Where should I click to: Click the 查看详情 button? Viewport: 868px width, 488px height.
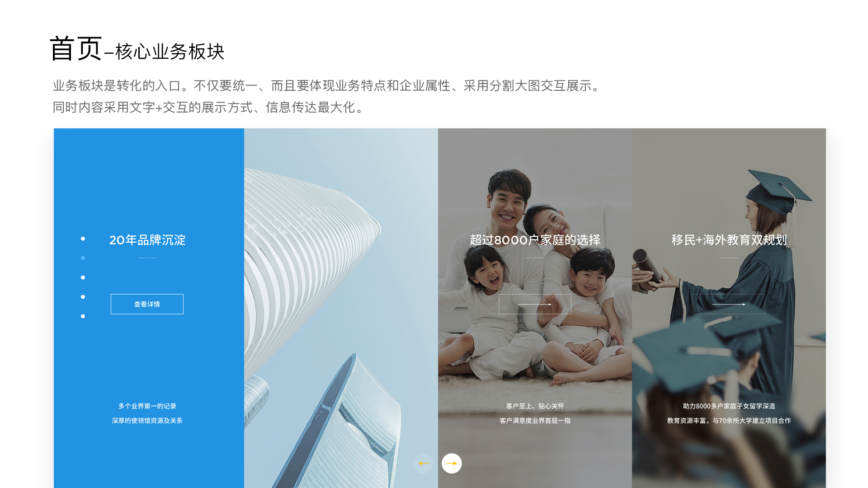(x=147, y=304)
